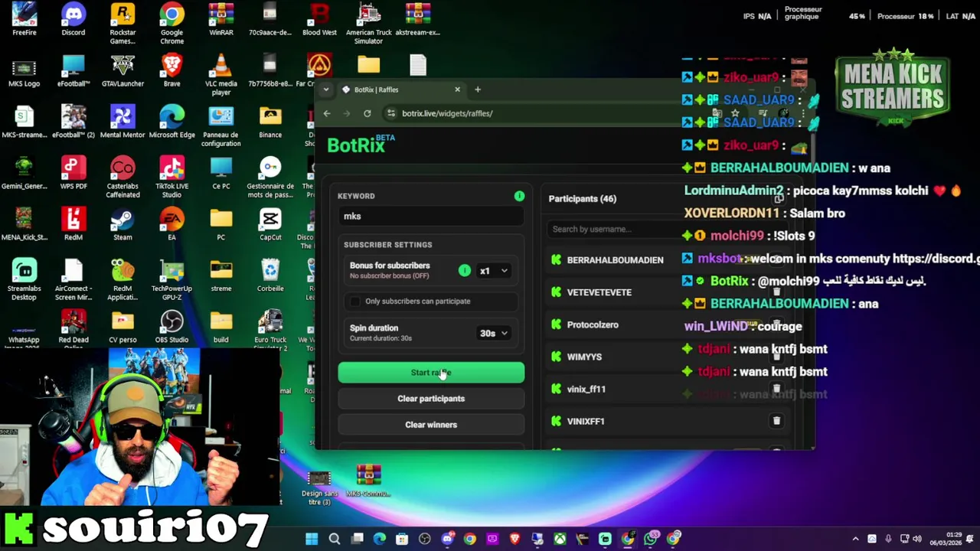This screenshot has height=551, width=980.
Task: Show hidden system tray icons chevron
Action: [x=855, y=539]
